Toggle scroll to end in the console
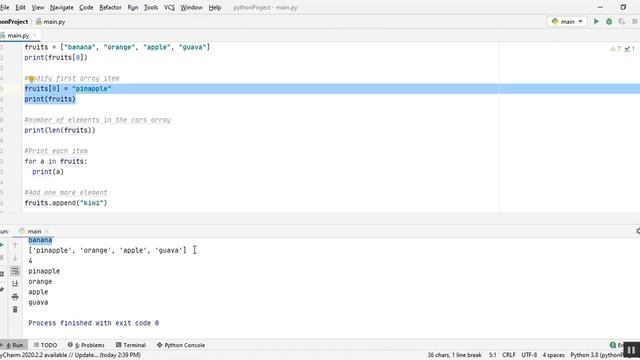Screen dimensions: 640x360 coord(15,284)
